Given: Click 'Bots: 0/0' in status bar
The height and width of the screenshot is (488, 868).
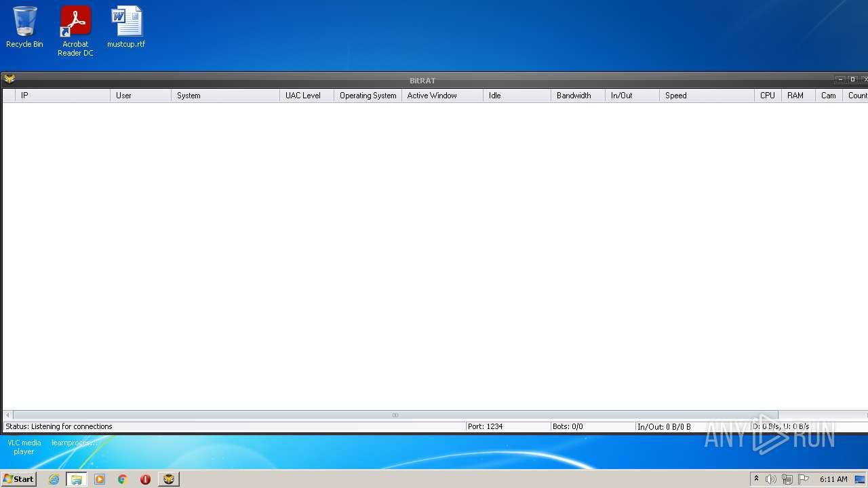Looking at the screenshot, I should pyautogui.click(x=568, y=426).
